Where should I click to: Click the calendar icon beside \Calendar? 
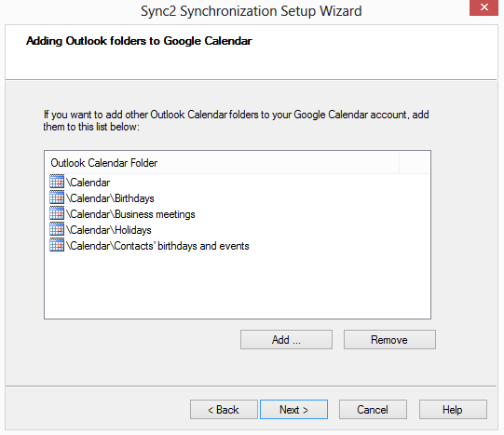57,182
